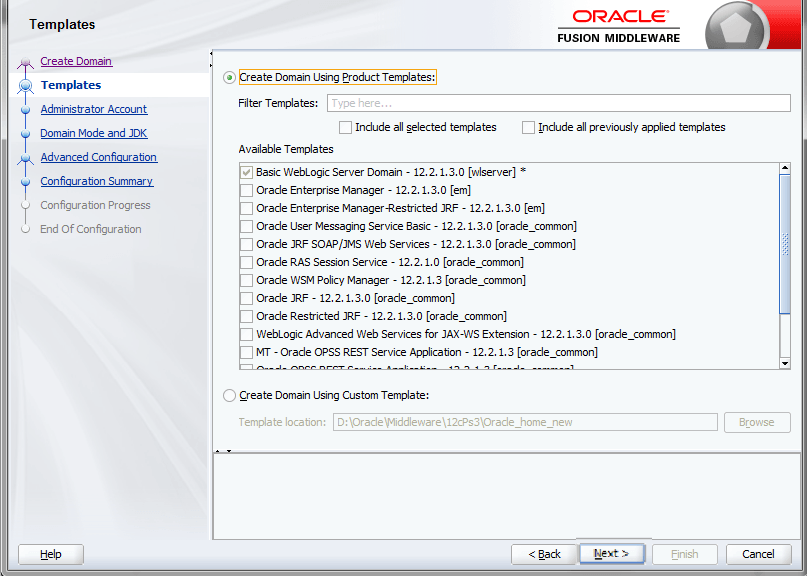Jump to the Configuration Summary step
The height and width of the screenshot is (580, 807).
(97, 181)
